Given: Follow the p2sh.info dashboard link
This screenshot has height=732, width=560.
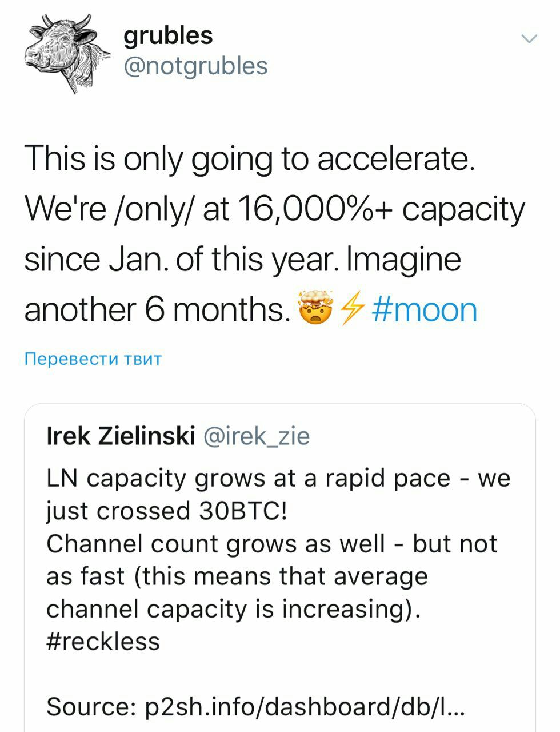Looking at the screenshot, I should (305, 706).
